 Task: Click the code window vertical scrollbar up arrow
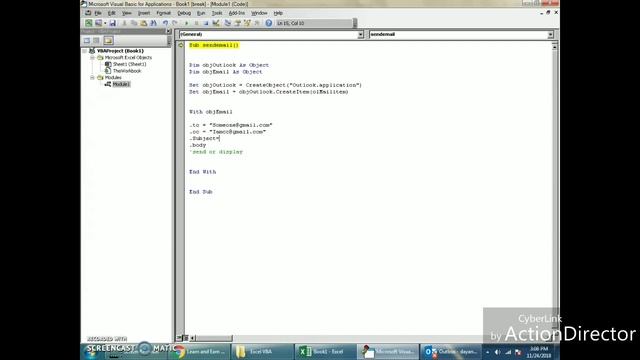(x=554, y=47)
